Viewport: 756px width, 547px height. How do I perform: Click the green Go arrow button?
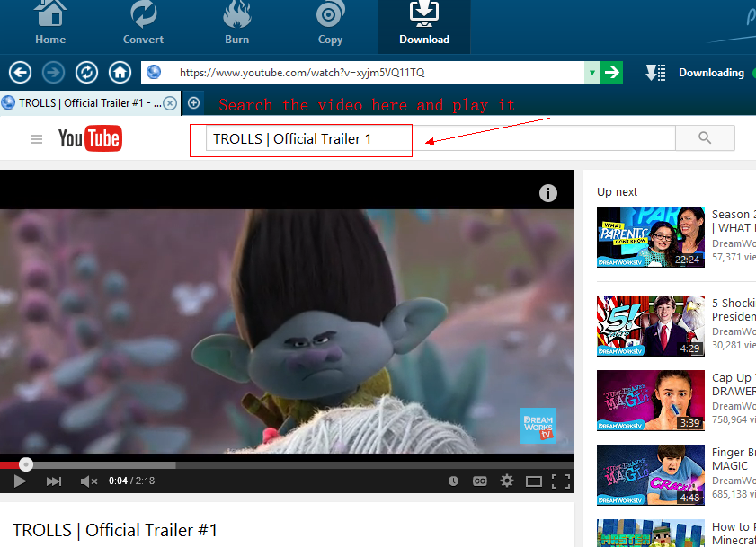[611, 72]
